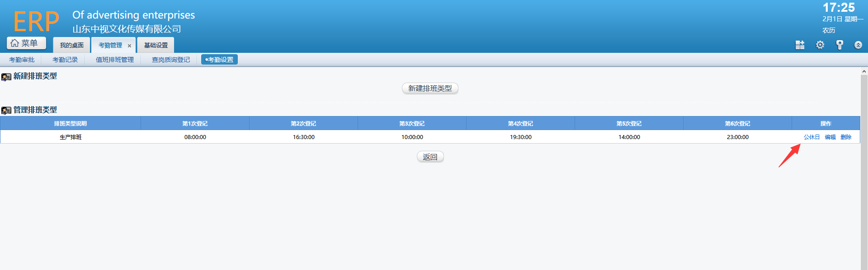This screenshot has height=270, width=868.
Task: Click the 08:00:00 time cell
Action: (195, 137)
